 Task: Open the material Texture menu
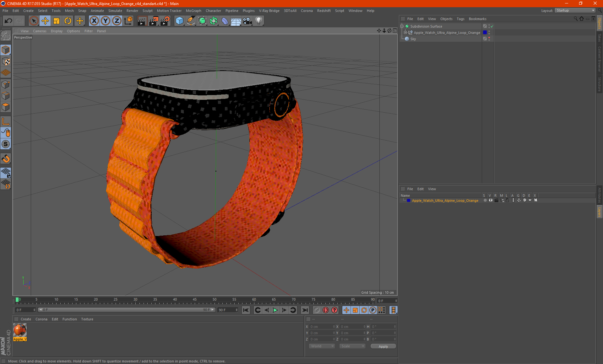pyautogui.click(x=87, y=319)
